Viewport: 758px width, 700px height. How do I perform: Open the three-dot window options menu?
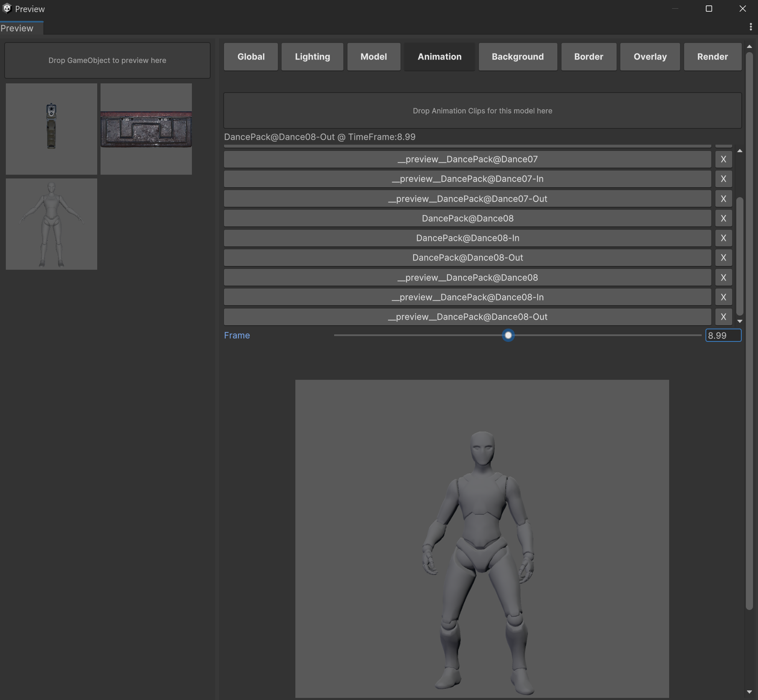[750, 27]
